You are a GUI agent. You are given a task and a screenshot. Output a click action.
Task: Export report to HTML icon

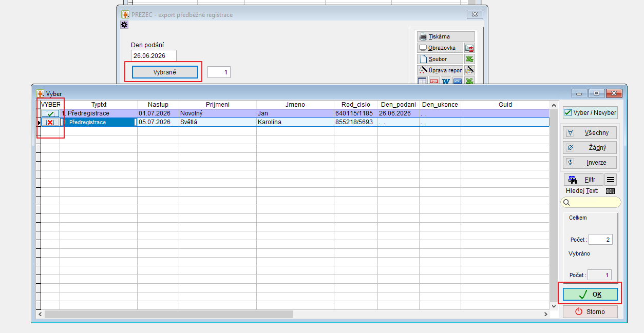tap(458, 81)
